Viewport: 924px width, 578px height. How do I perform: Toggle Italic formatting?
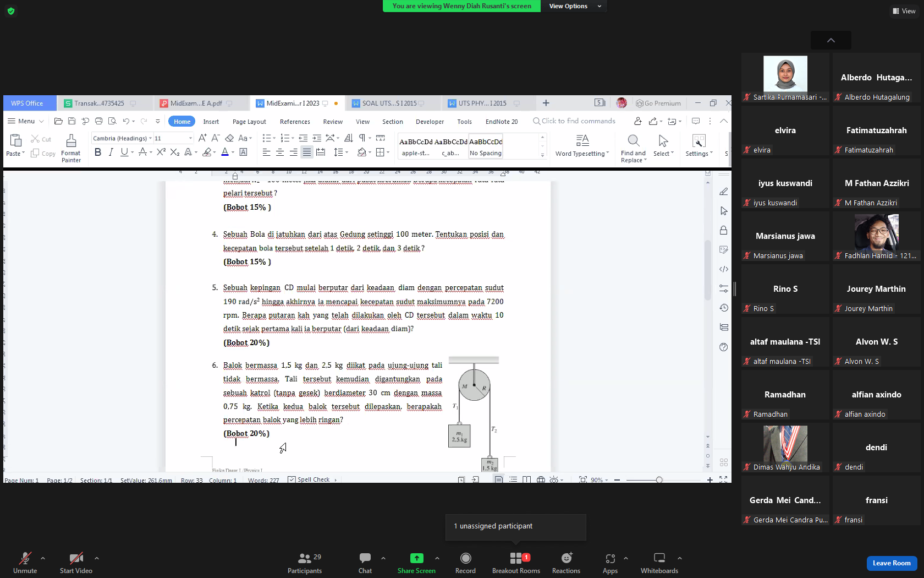pyautogui.click(x=111, y=152)
